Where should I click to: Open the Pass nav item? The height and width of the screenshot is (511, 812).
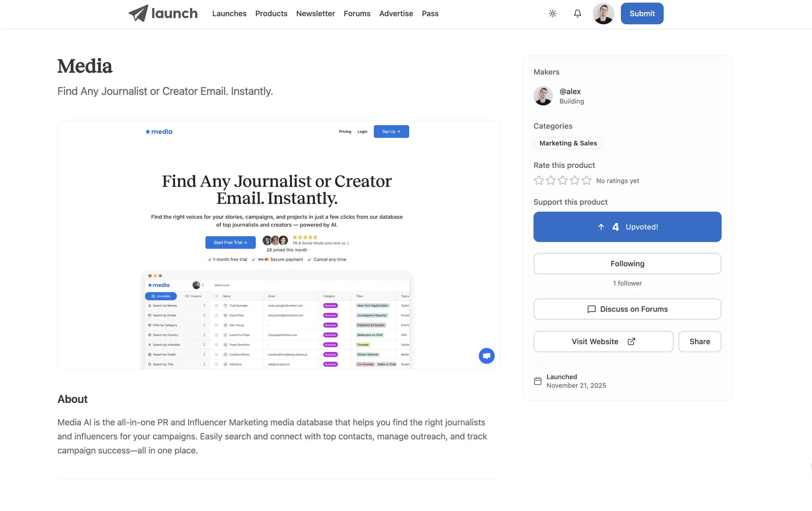[430, 13]
